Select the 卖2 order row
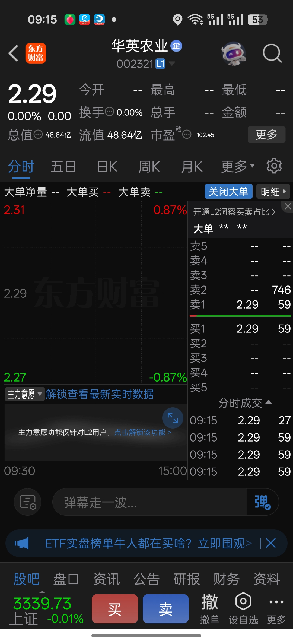 point(240,290)
